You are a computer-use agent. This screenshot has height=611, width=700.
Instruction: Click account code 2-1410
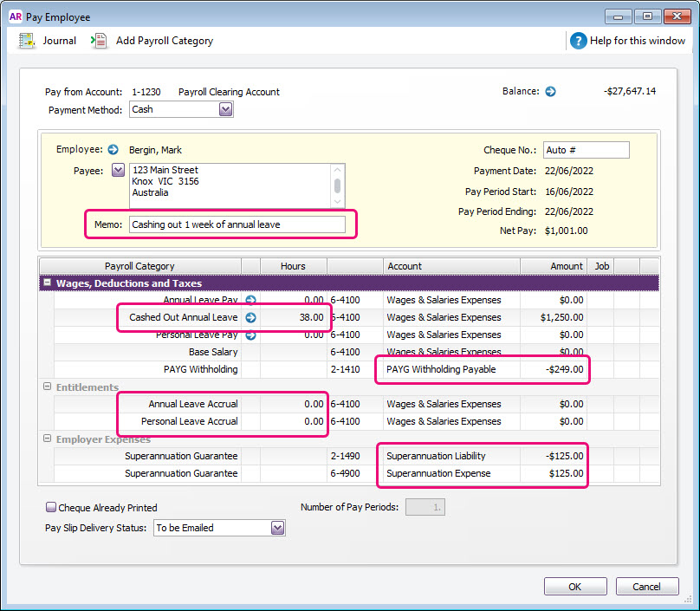345,369
